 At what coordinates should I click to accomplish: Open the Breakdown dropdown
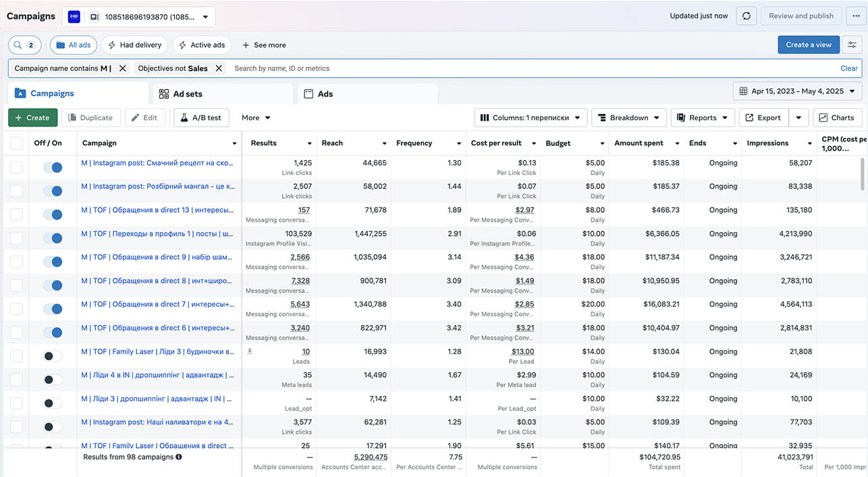[629, 118]
